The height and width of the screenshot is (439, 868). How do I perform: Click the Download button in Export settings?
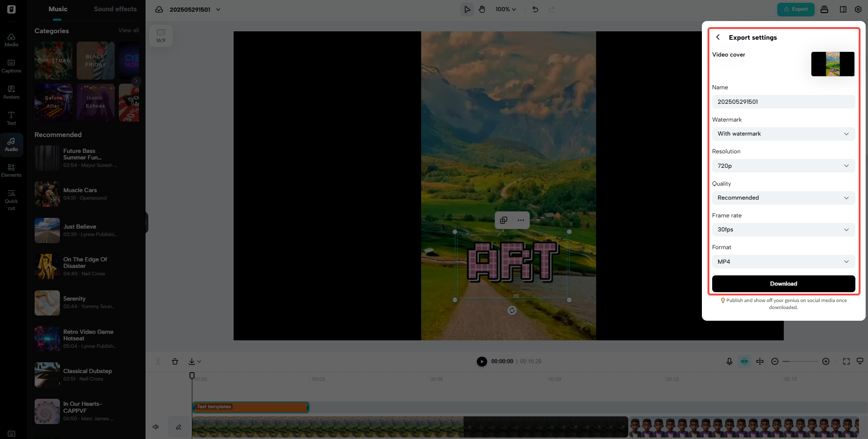[783, 284]
